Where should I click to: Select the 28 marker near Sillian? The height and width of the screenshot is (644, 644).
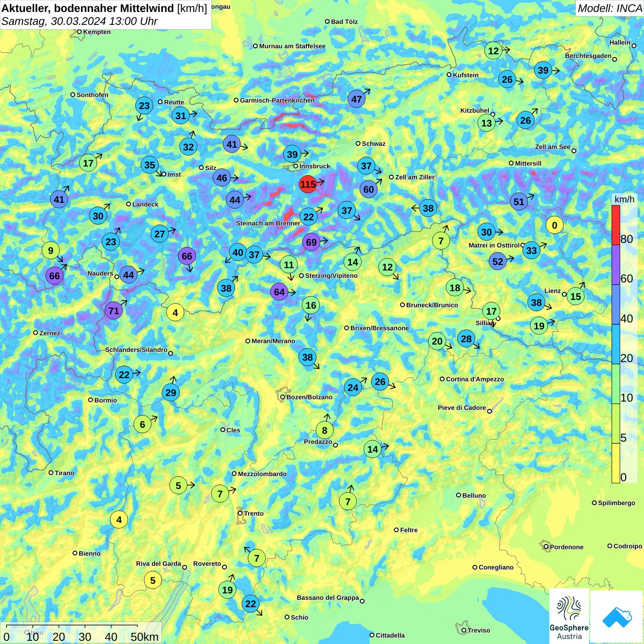pyautogui.click(x=466, y=339)
